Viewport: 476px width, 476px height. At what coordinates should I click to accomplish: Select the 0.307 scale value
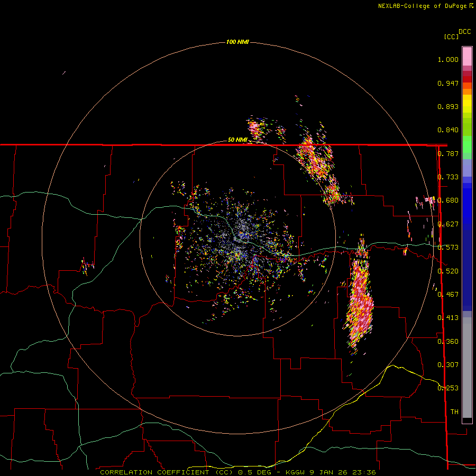coord(448,365)
